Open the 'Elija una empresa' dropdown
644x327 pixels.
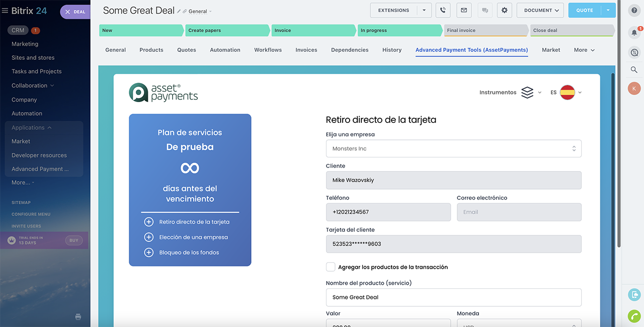453,149
